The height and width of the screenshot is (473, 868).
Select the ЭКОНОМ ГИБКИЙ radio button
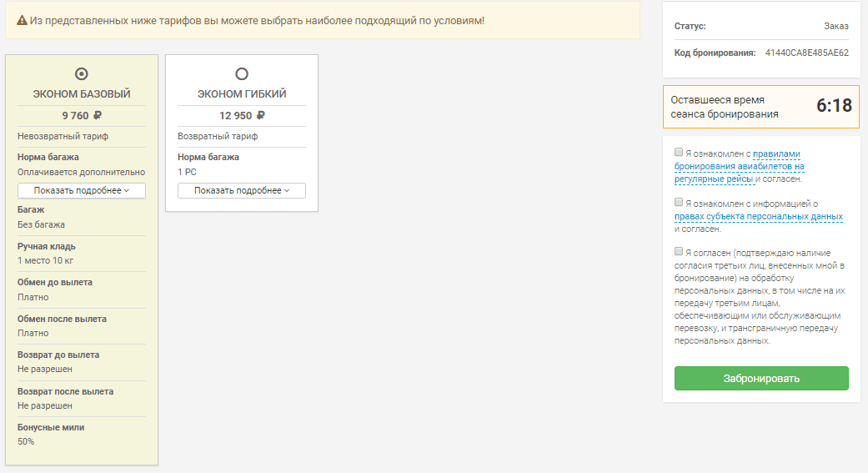241,73
